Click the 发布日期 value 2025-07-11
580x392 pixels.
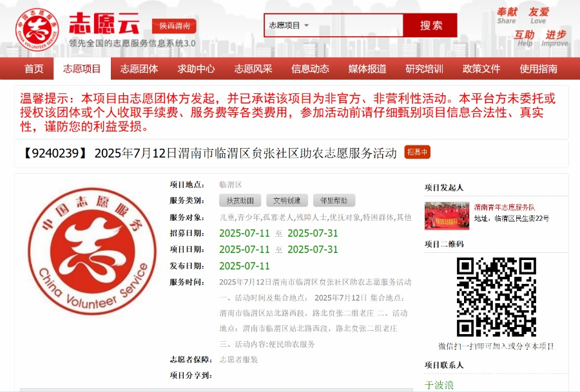click(244, 266)
